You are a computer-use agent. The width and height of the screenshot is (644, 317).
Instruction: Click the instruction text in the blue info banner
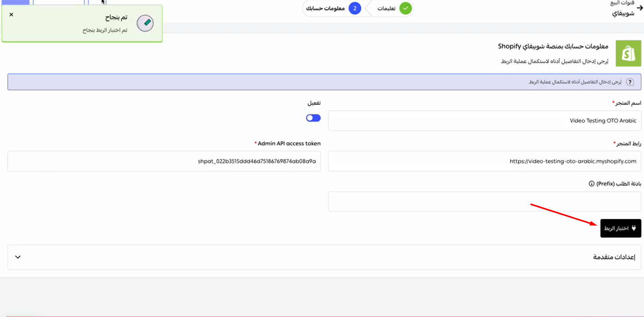(575, 82)
